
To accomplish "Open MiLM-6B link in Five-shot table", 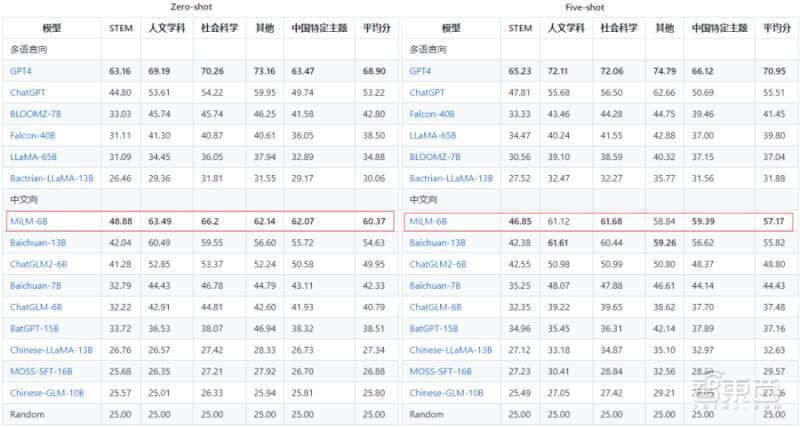I will click(428, 221).
